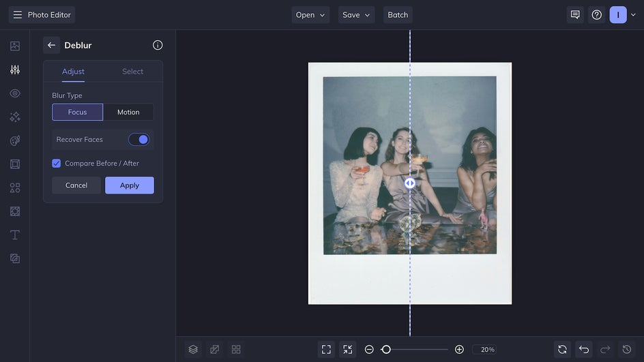
Task: Click the reset/refresh image icon
Action: [562, 349]
